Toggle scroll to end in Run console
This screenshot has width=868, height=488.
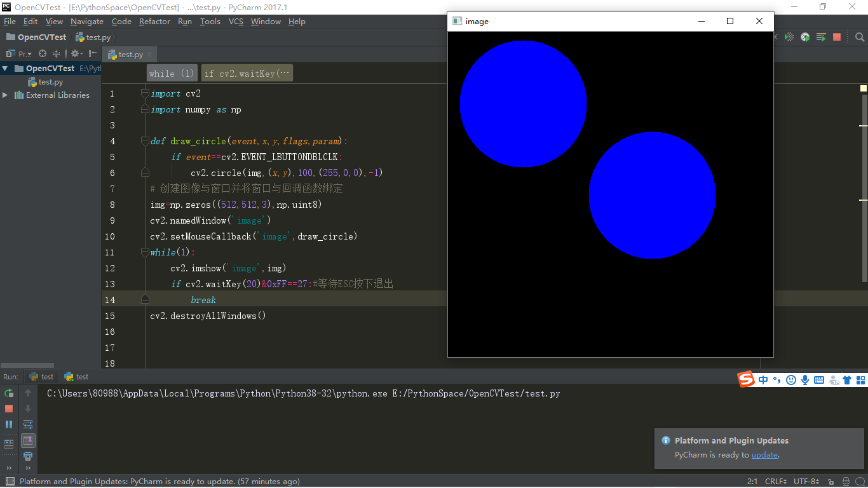coord(28,440)
